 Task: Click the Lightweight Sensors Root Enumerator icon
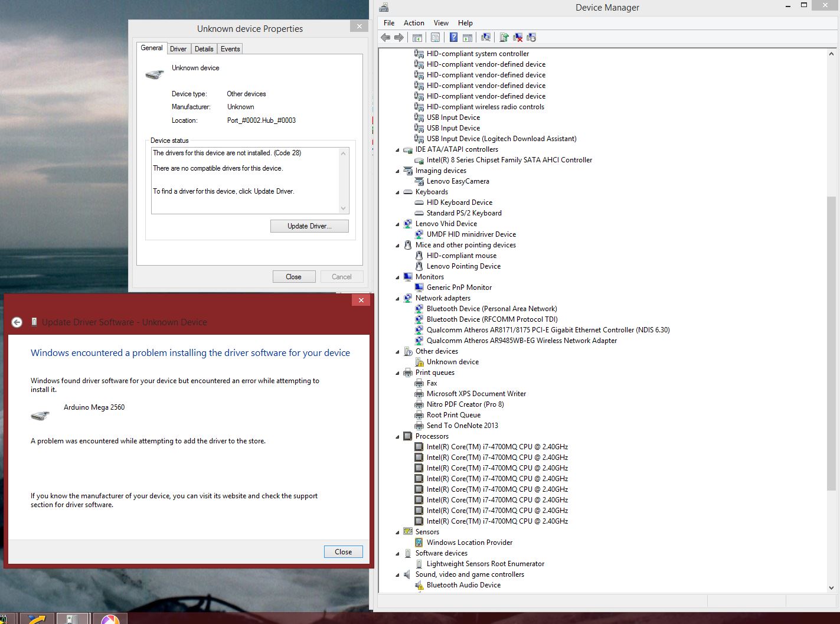pyautogui.click(x=419, y=564)
